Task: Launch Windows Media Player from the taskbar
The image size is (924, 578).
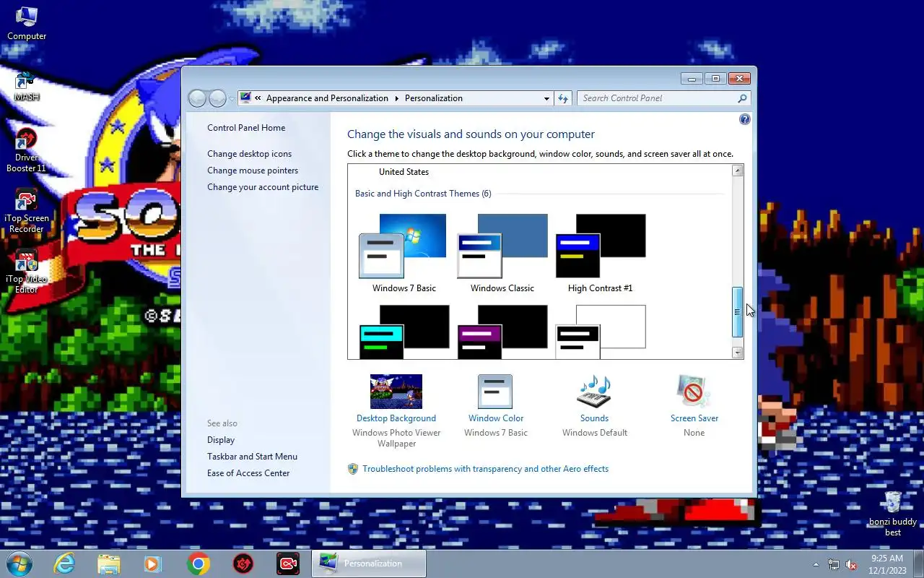Action: pyautogui.click(x=152, y=564)
